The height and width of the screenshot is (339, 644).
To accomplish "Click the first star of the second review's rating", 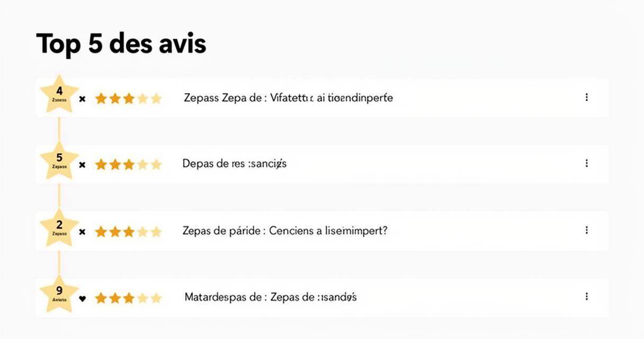I will [101, 165].
